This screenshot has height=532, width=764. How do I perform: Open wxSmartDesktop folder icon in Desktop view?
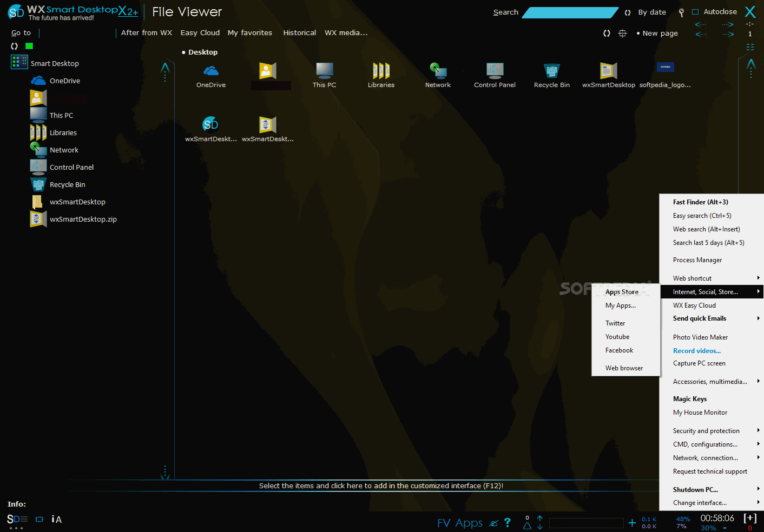[x=609, y=71]
